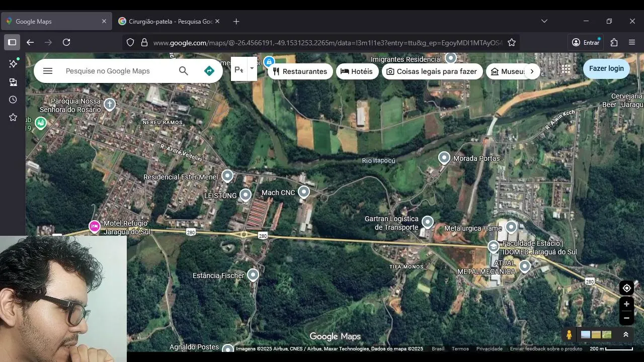Pick up the Street View pegman
Image resolution: width=644 pixels, height=362 pixels.
tap(569, 335)
